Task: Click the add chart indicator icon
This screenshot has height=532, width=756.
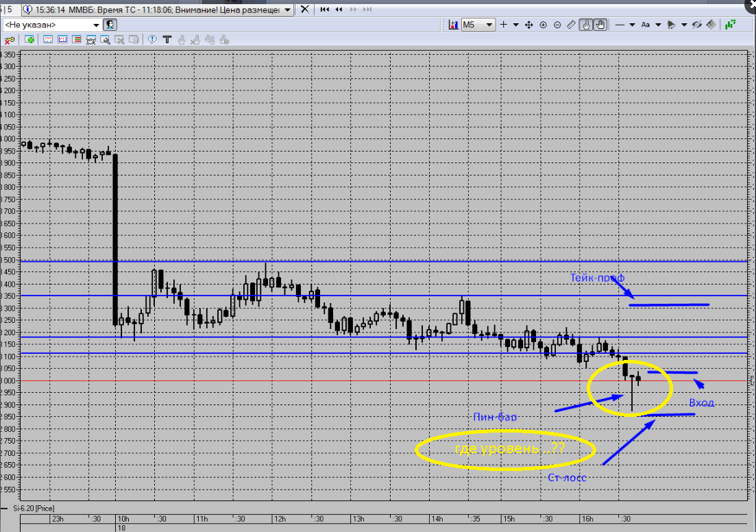Action: coord(453,25)
